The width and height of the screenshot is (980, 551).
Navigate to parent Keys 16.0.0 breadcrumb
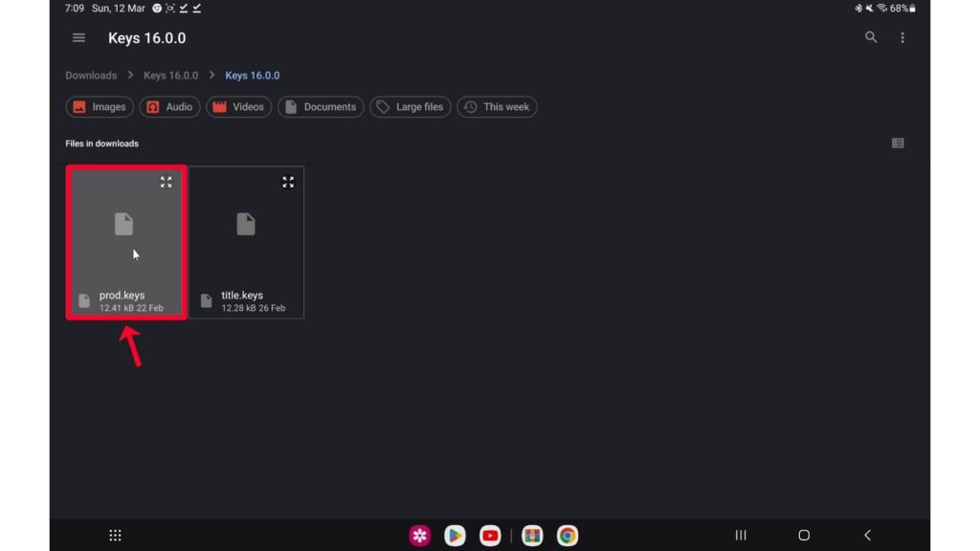pos(170,76)
